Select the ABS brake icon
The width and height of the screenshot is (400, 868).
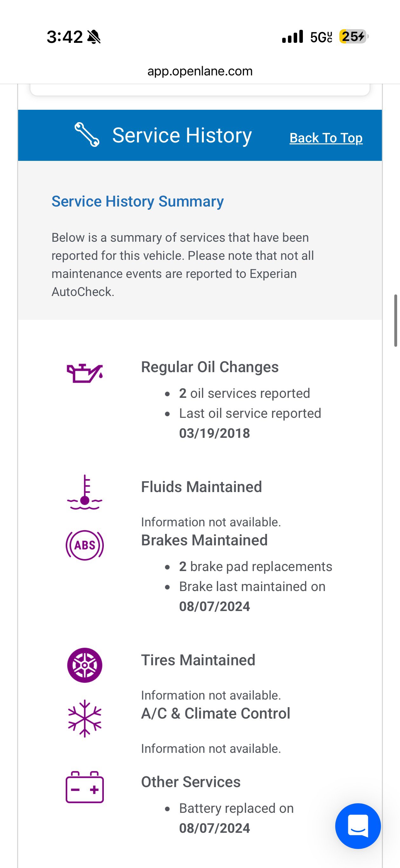85,545
